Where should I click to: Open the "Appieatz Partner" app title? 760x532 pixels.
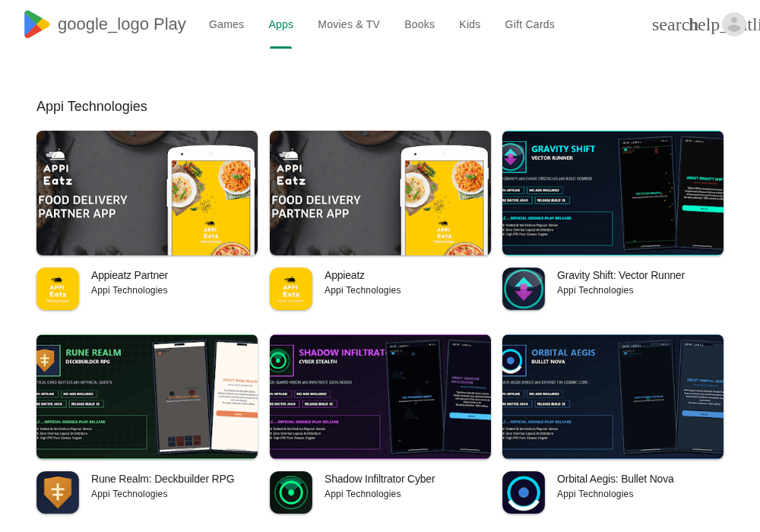click(129, 275)
